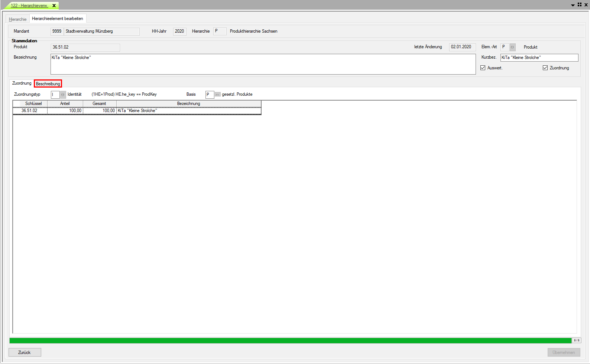Open the window list arrow at top right
Image resolution: width=590 pixels, height=364 pixels.
[x=573, y=5]
